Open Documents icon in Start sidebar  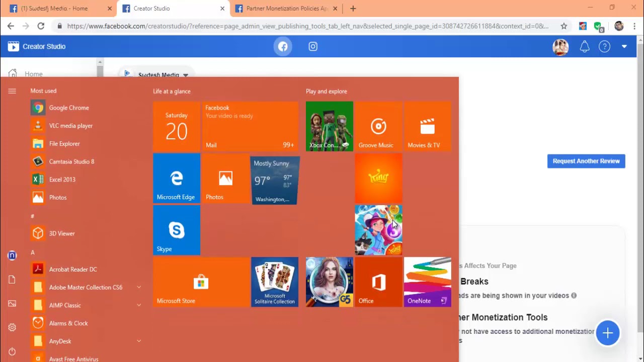(12, 280)
